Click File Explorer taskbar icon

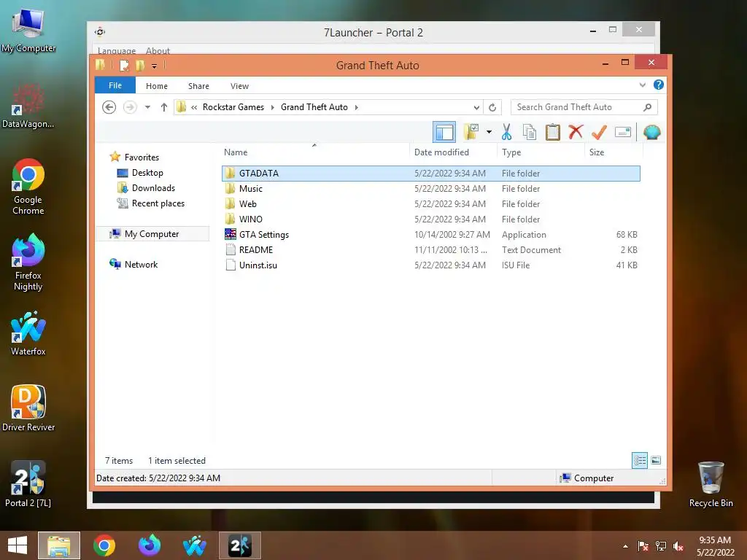[59, 545]
